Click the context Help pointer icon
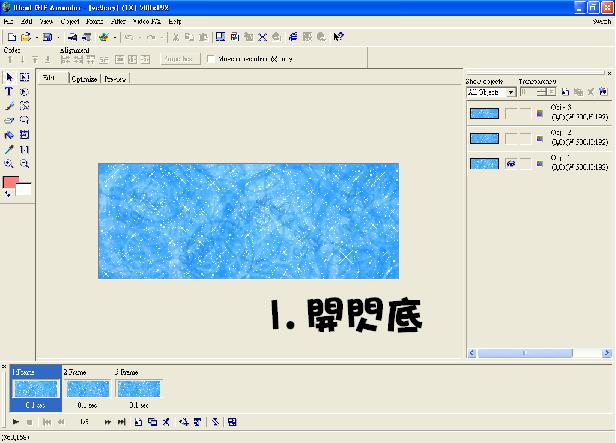The height and width of the screenshot is (443, 616). [x=339, y=37]
